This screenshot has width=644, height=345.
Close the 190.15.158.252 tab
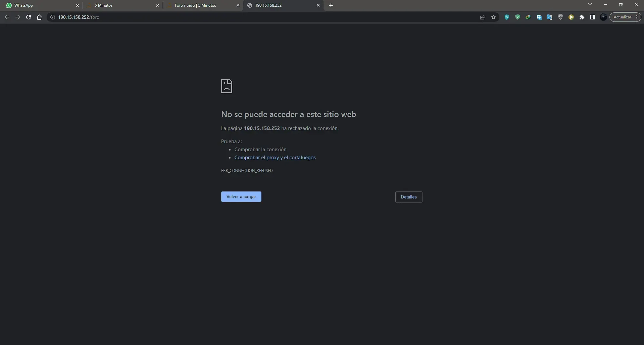click(x=318, y=5)
